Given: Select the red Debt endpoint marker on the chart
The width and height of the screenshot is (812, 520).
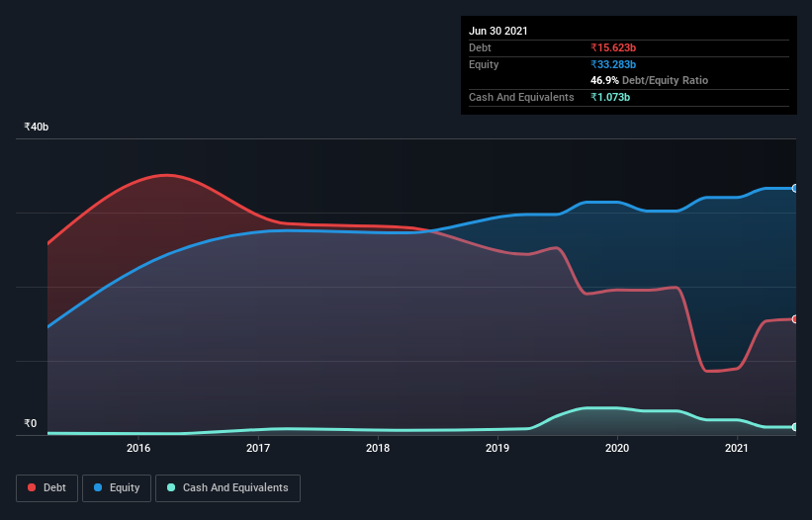Looking at the screenshot, I should (795, 319).
